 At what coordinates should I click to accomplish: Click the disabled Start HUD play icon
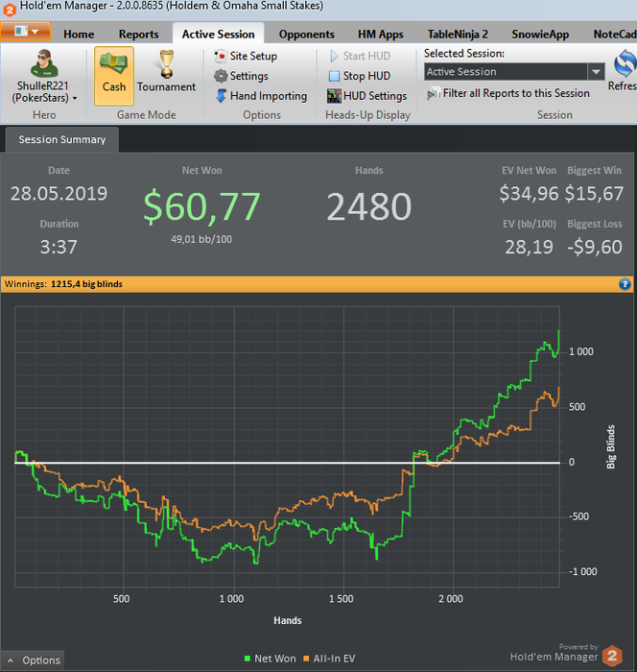(x=334, y=56)
